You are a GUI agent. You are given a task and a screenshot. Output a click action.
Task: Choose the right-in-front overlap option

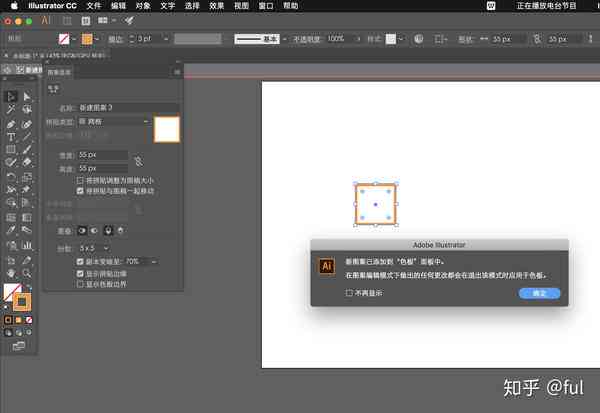pyautogui.click(x=94, y=230)
